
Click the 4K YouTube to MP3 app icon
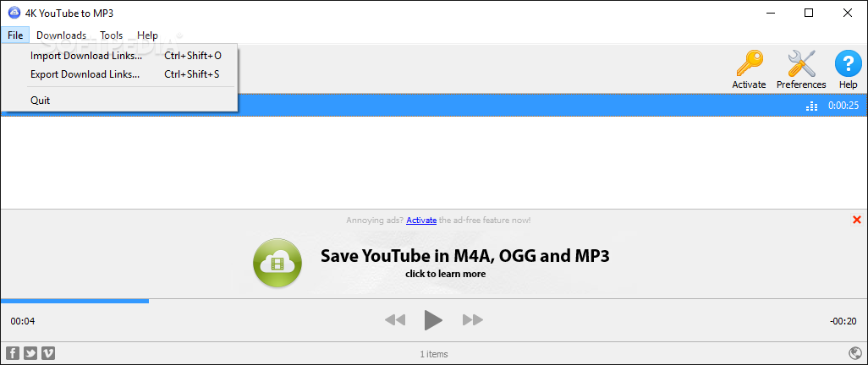pyautogui.click(x=14, y=13)
